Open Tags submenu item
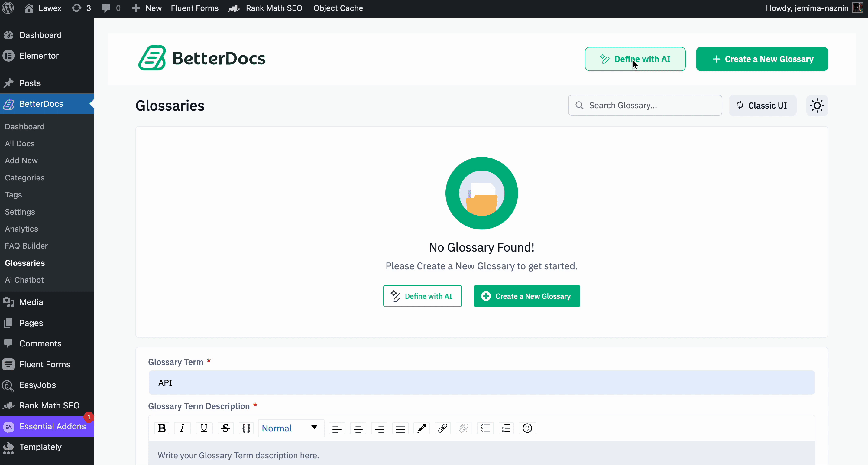Image resolution: width=868 pixels, height=465 pixels. coord(14,195)
